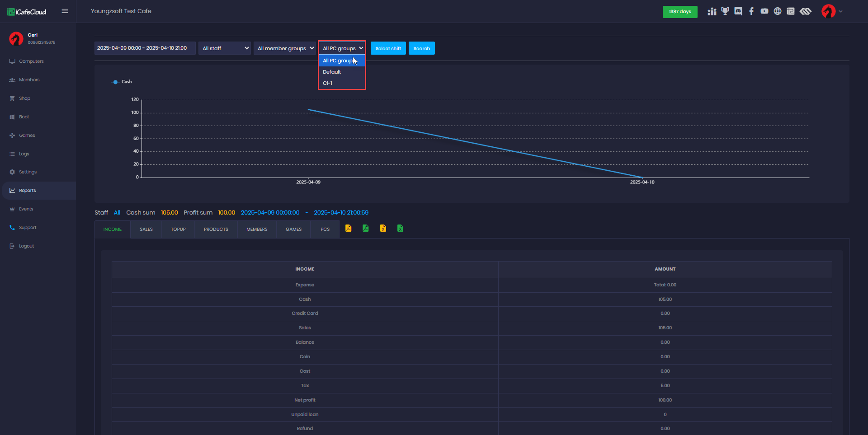The width and height of the screenshot is (868, 435).
Task: Expand the account menu chevron beside the avatar
Action: point(841,11)
